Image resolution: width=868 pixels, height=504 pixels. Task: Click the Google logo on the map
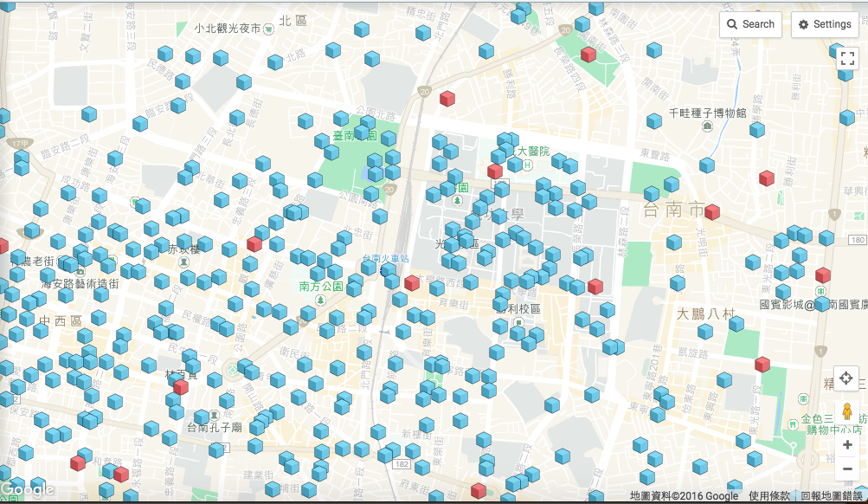tap(28, 491)
